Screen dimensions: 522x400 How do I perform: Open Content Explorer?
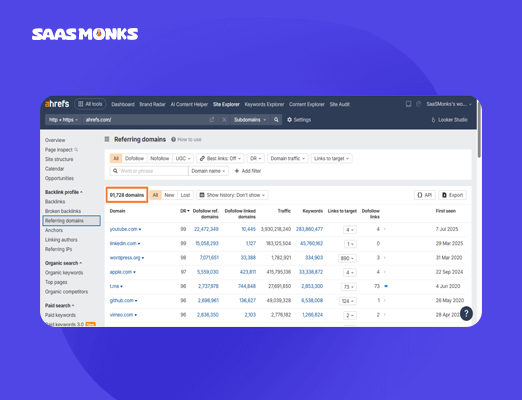click(x=307, y=104)
